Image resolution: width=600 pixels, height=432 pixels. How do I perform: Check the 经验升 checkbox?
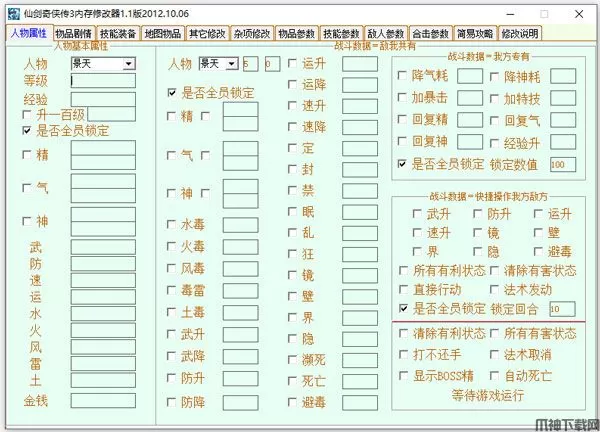click(x=494, y=143)
